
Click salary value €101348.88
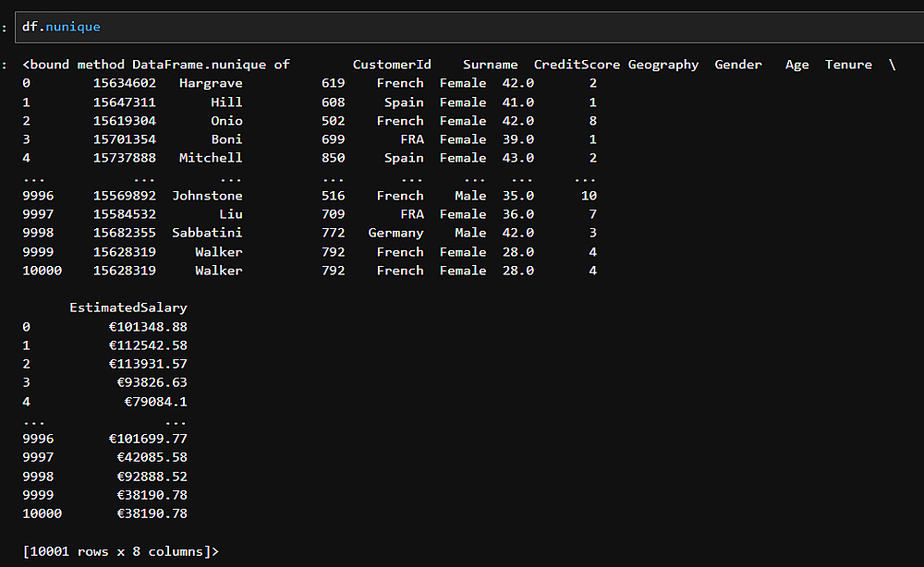pyautogui.click(x=148, y=326)
